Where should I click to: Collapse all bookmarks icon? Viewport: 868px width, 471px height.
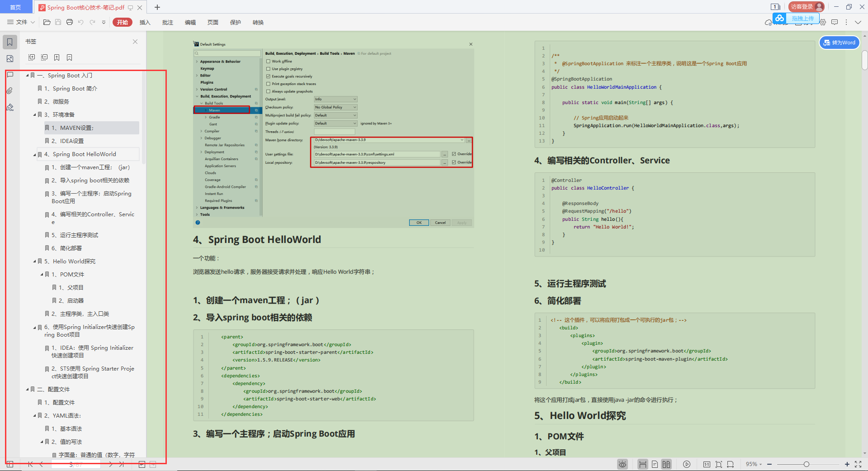click(44, 57)
